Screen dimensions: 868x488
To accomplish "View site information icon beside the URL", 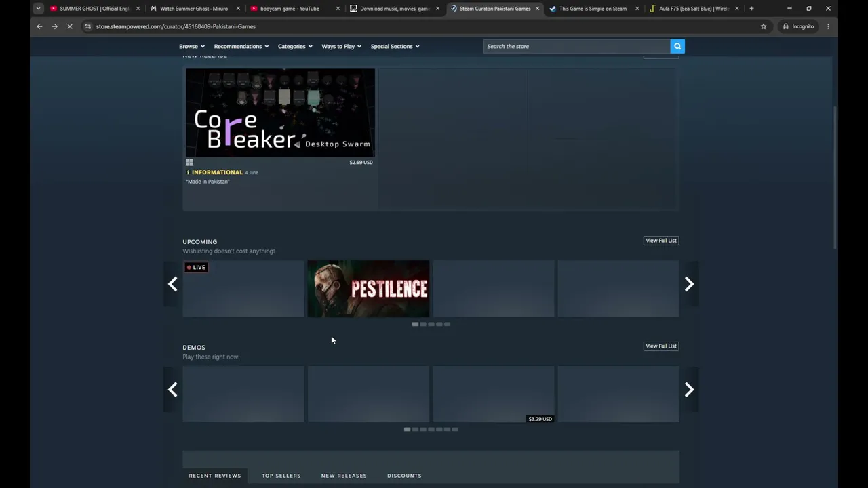I will 87,26.
